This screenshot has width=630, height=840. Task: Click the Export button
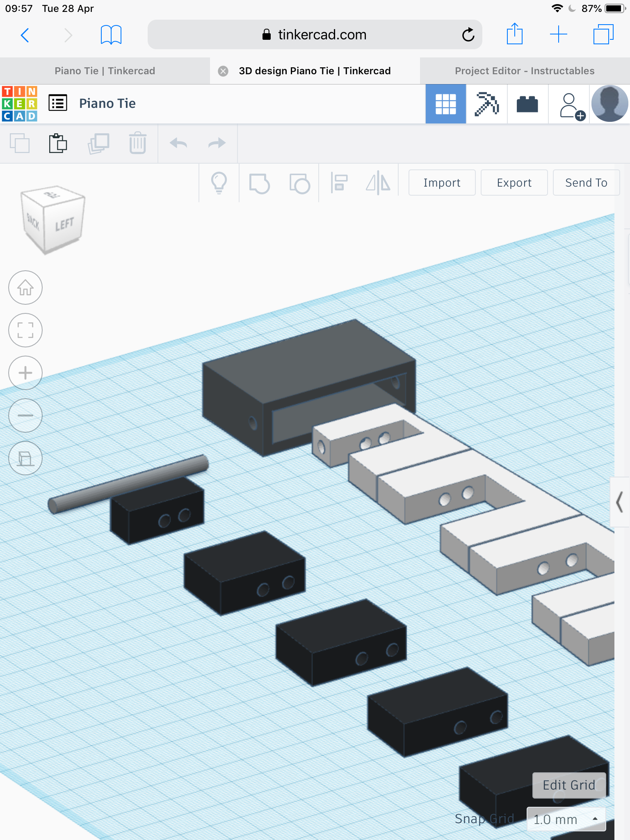[514, 183]
